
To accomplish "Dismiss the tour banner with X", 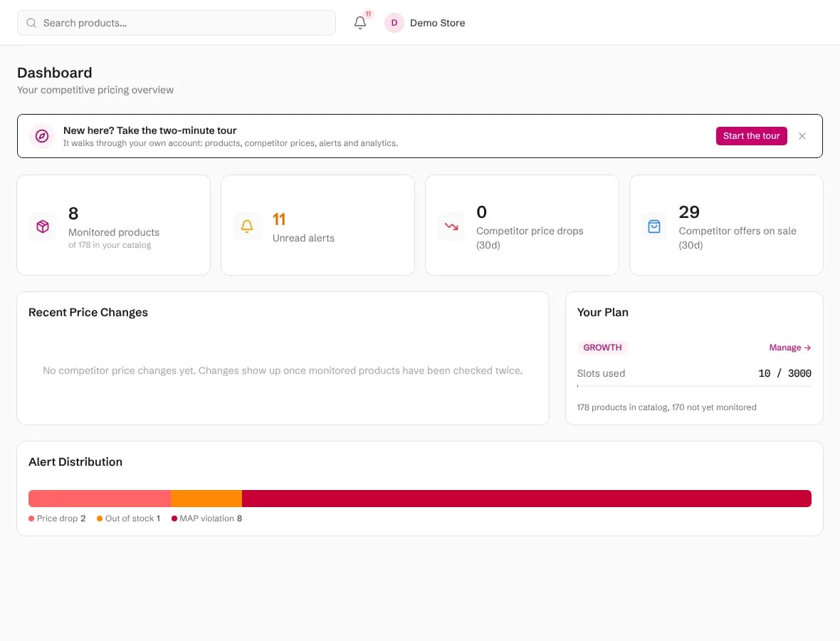I will 802,136.
